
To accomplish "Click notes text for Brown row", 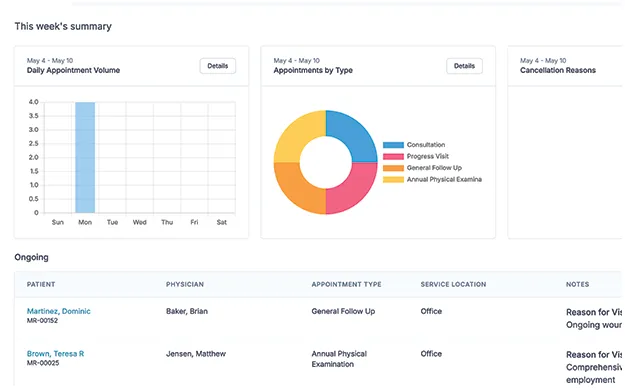I will click(594, 367).
